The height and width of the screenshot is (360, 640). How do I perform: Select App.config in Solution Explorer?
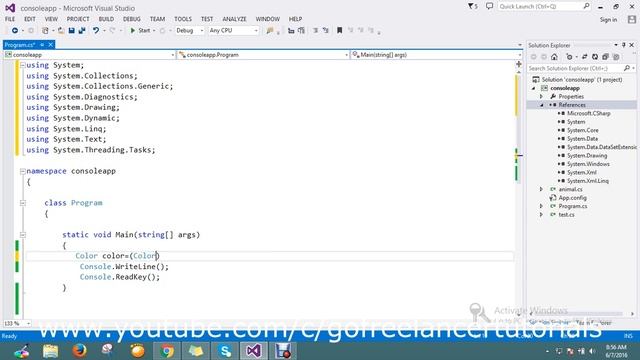coord(573,198)
